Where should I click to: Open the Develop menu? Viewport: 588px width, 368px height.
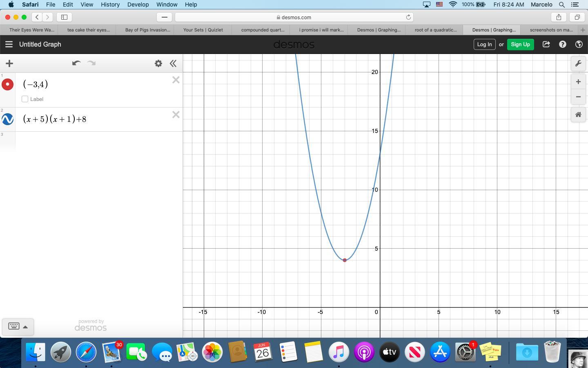pyautogui.click(x=138, y=4)
